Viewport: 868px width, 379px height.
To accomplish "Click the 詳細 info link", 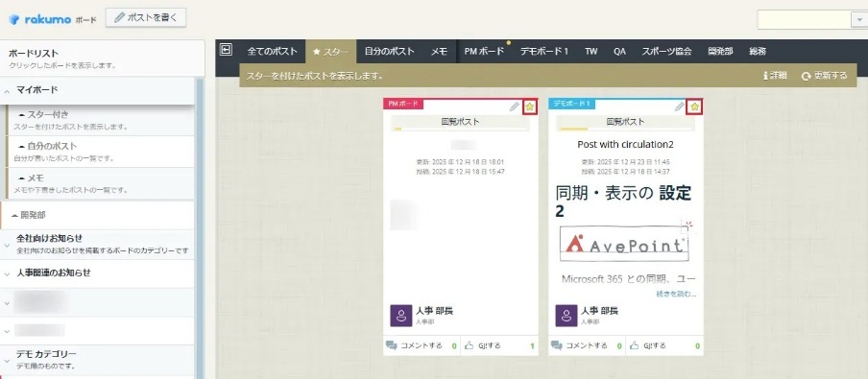I will (775, 75).
